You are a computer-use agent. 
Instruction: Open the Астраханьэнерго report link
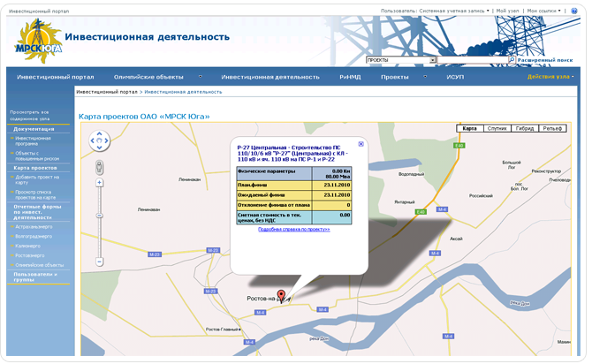34,227
